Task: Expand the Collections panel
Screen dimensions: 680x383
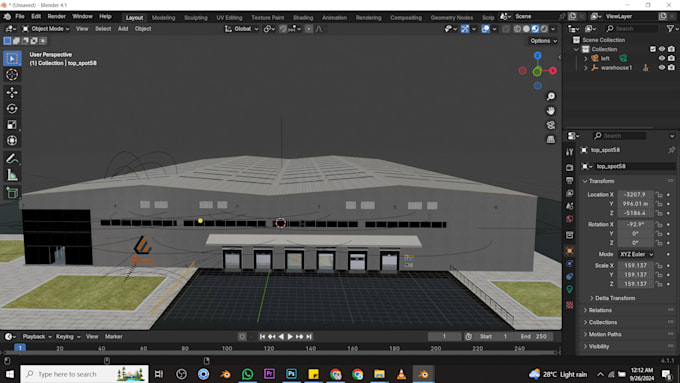Action: (x=602, y=322)
